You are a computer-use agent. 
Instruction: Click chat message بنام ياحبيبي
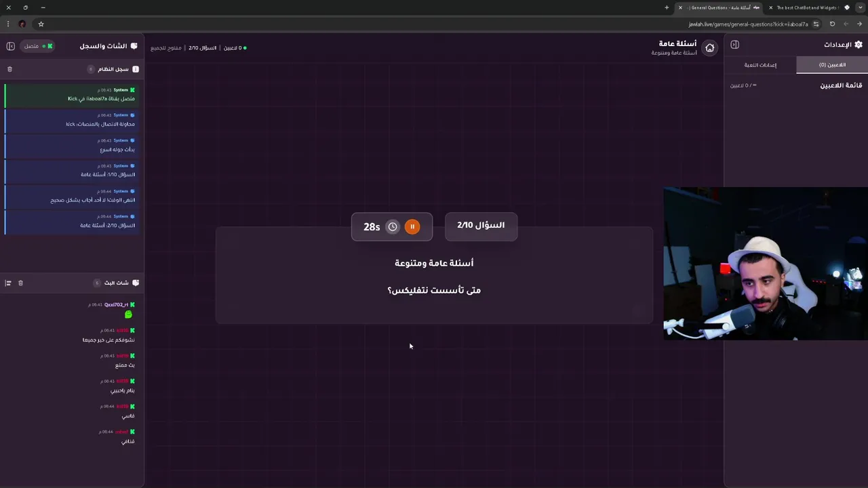(123, 390)
